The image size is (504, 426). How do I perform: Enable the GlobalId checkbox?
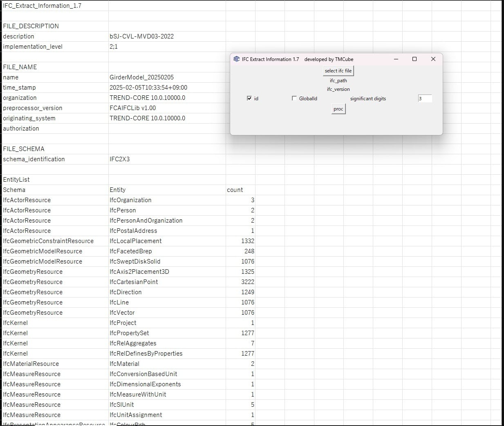click(294, 98)
